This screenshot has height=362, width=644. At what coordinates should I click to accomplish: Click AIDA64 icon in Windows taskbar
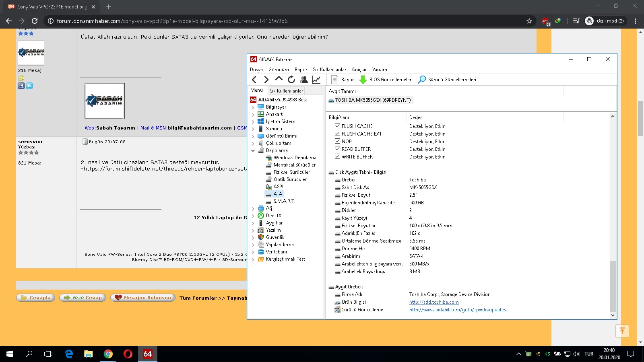[147, 354]
